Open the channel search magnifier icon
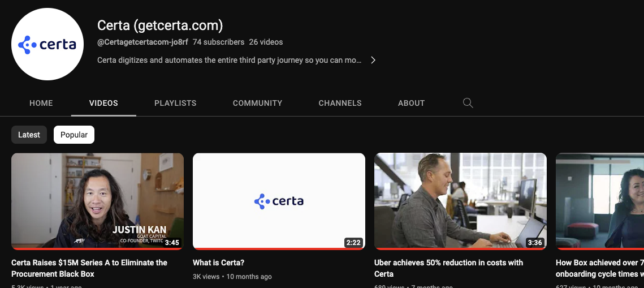This screenshot has width=644, height=288. click(468, 103)
